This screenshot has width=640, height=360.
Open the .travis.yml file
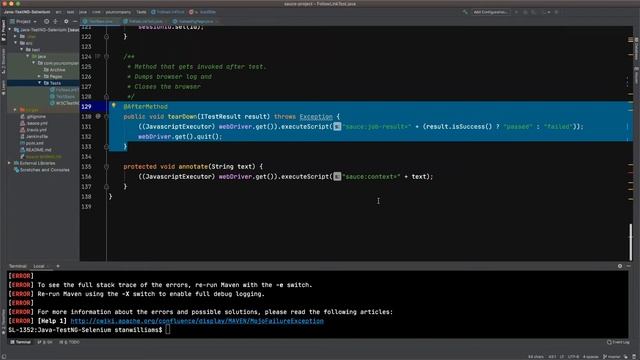[33, 130]
